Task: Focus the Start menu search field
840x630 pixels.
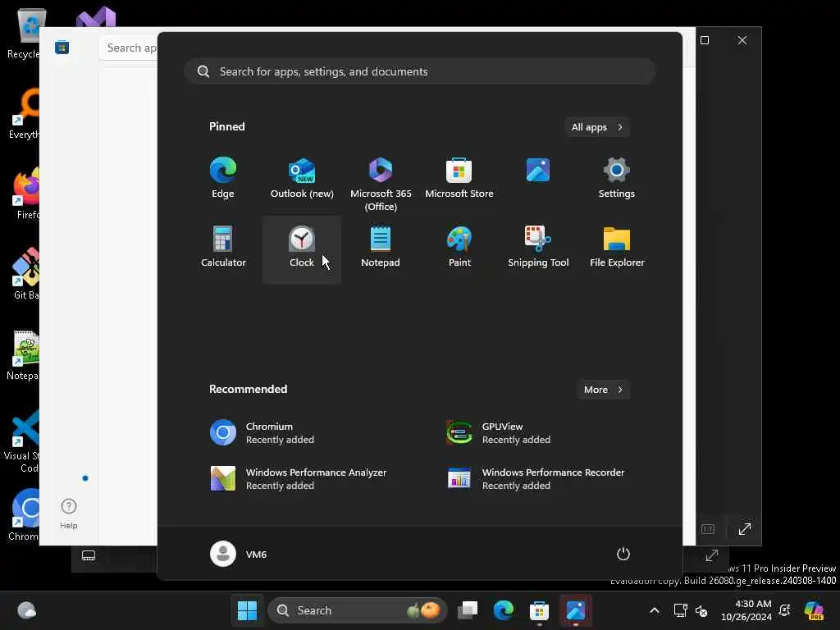Action: coord(420,71)
